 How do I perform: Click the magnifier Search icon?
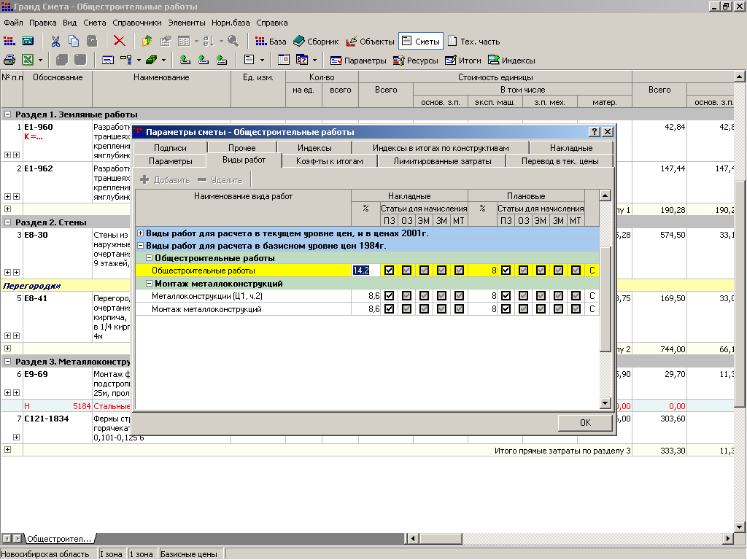tap(233, 42)
